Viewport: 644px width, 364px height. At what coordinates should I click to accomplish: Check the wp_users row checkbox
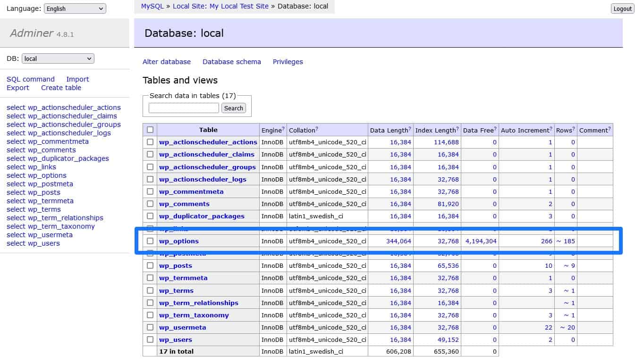coord(150,339)
